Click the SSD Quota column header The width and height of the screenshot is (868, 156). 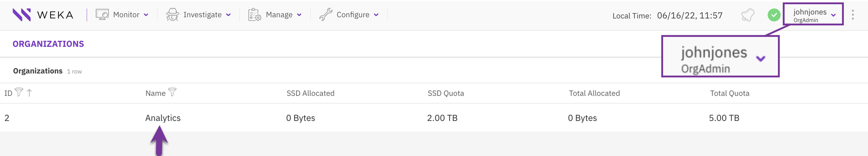tap(446, 93)
